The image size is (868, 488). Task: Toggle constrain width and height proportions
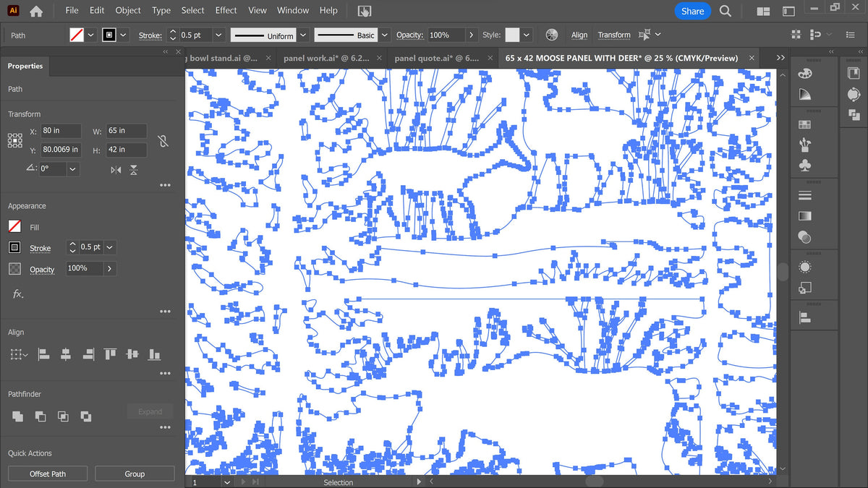coord(163,140)
